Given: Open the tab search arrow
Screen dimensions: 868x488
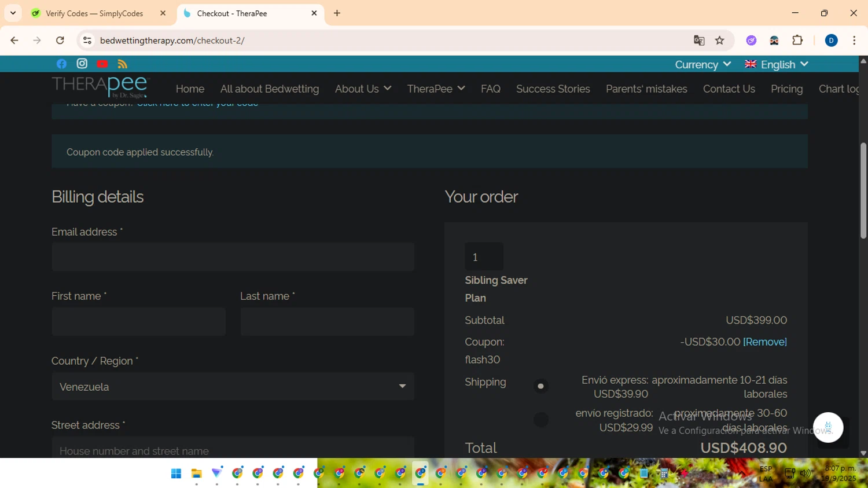Looking at the screenshot, I should [13, 13].
